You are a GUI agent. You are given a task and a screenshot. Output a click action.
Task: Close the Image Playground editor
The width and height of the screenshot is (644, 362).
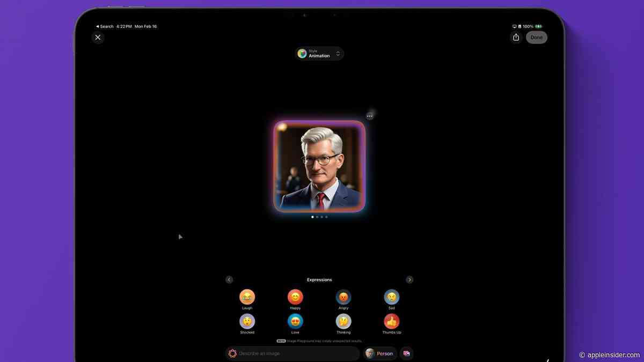click(x=98, y=37)
